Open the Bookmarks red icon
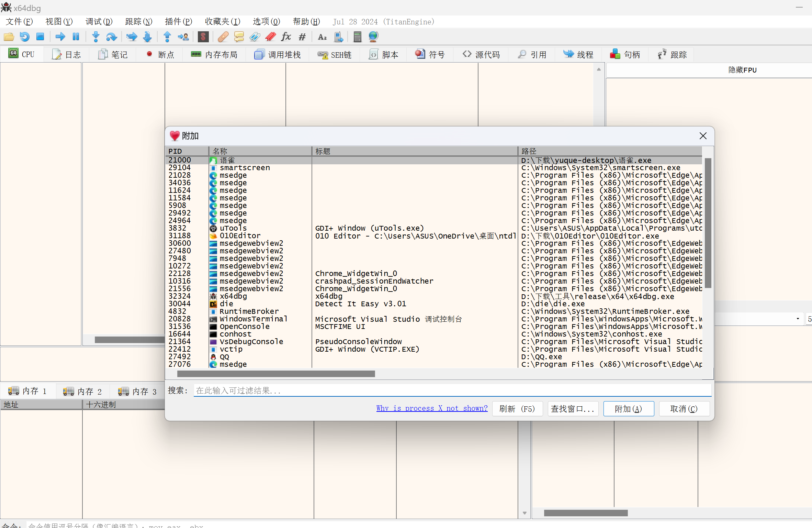 [x=270, y=37]
